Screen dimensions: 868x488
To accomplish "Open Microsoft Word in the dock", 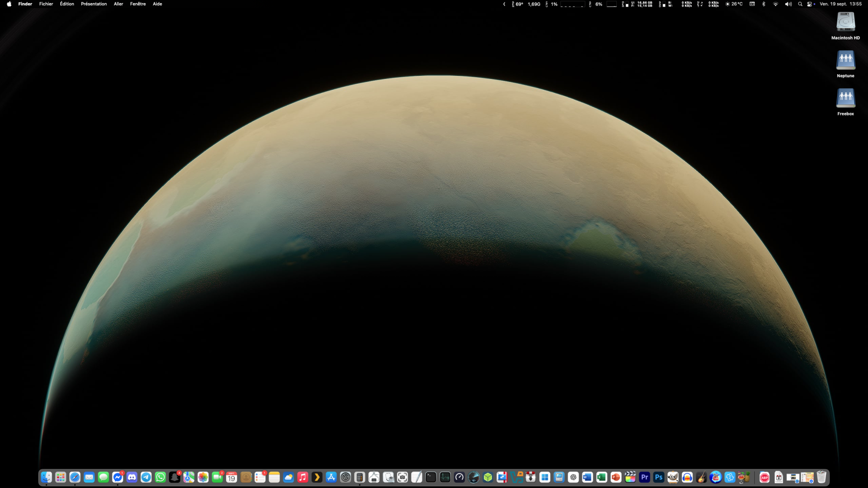I will point(587,478).
